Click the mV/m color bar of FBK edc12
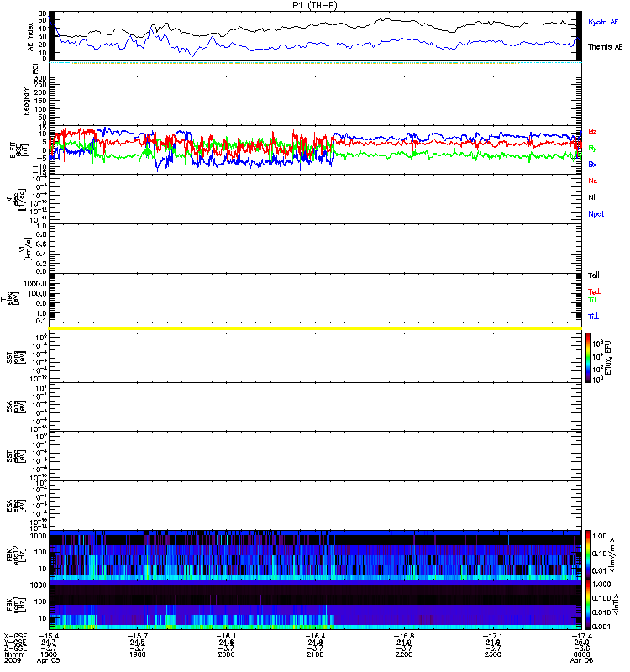Image resolution: width=630 pixels, height=672 pixels. pyautogui.click(x=589, y=554)
